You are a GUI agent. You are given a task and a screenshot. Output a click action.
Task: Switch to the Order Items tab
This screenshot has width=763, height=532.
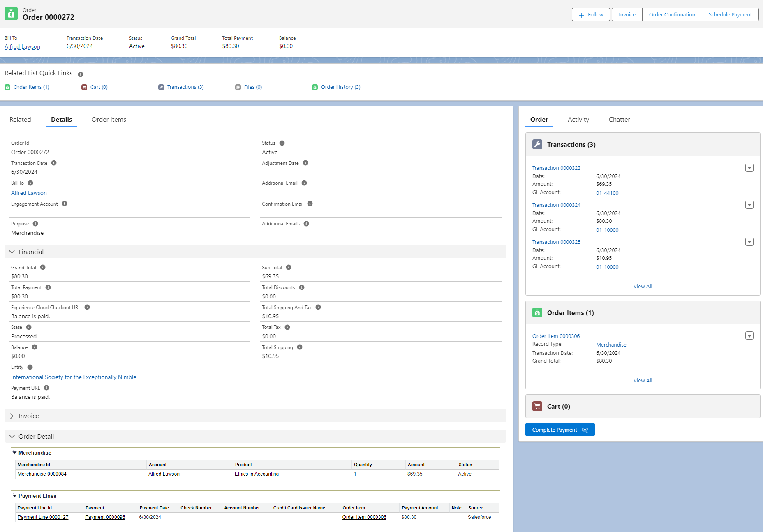(x=109, y=120)
